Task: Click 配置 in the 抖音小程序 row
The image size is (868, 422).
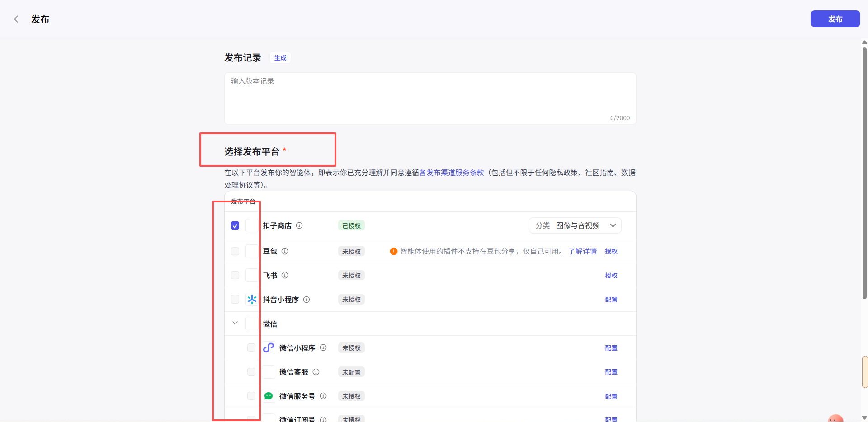Action: (611, 300)
